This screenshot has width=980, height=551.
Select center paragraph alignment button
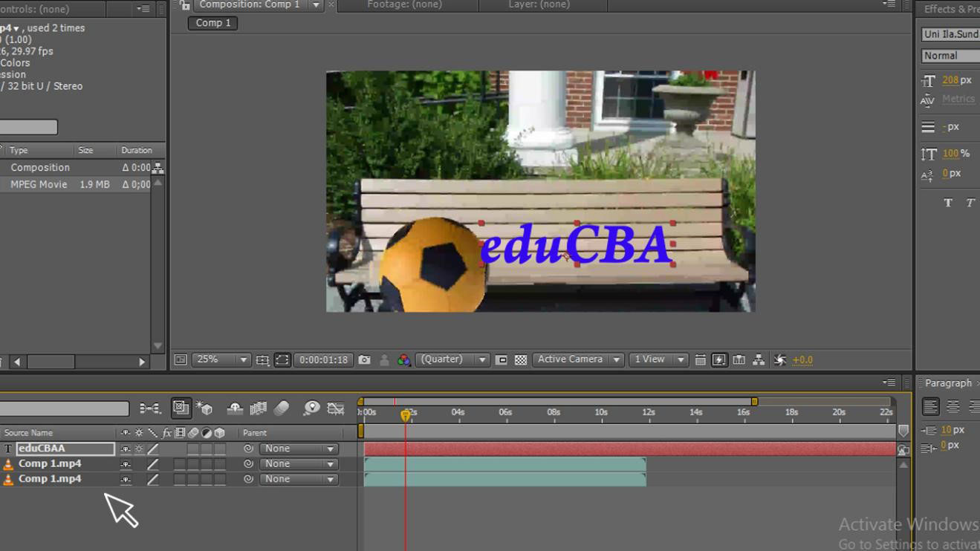(x=953, y=407)
